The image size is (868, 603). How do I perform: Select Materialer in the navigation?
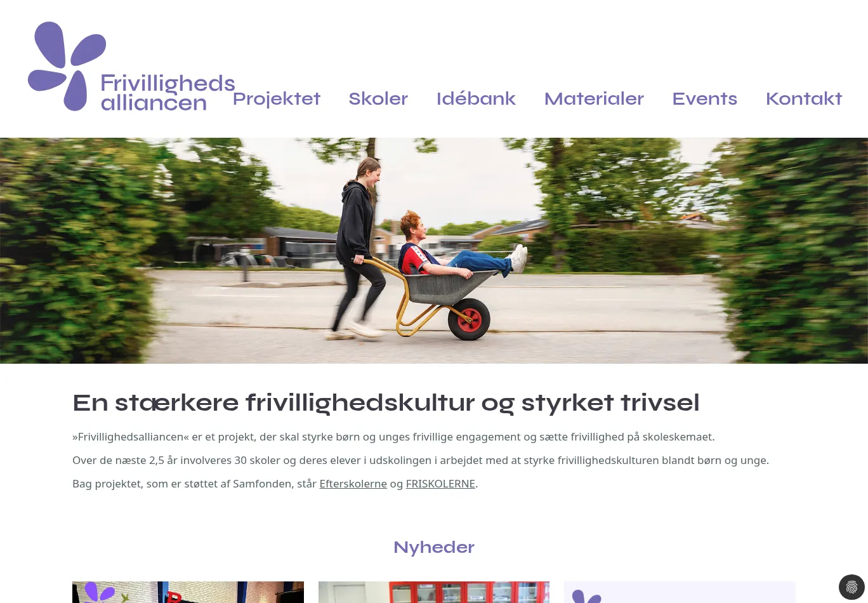click(x=594, y=98)
